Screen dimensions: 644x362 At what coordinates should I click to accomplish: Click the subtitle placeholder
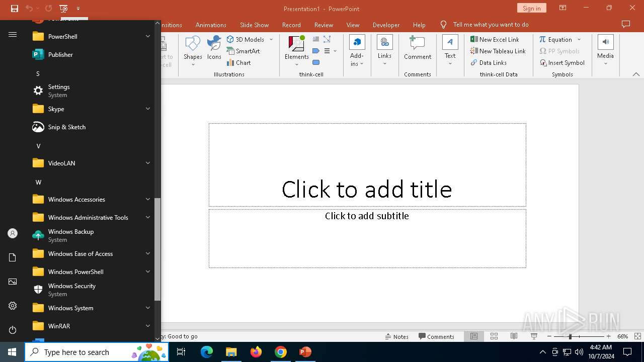(367, 238)
